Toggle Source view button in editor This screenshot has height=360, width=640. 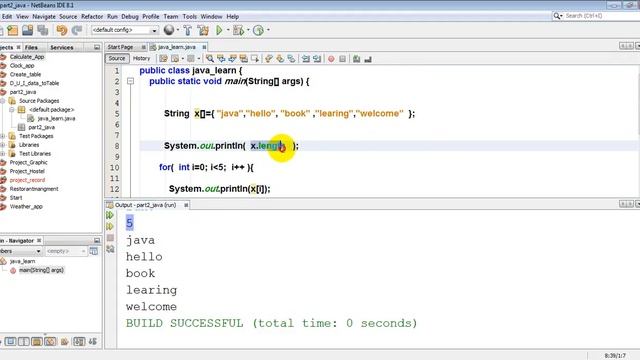tap(117, 58)
